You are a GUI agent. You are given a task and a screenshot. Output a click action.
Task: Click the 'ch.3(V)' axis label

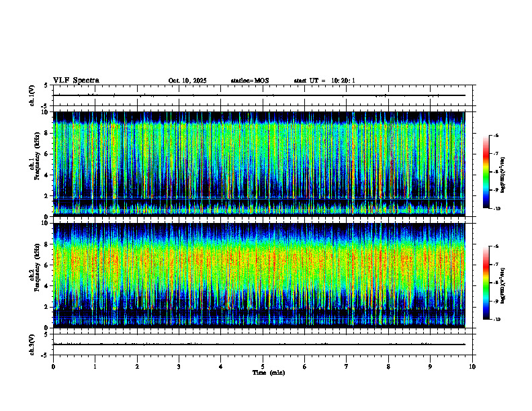pyautogui.click(x=32, y=345)
